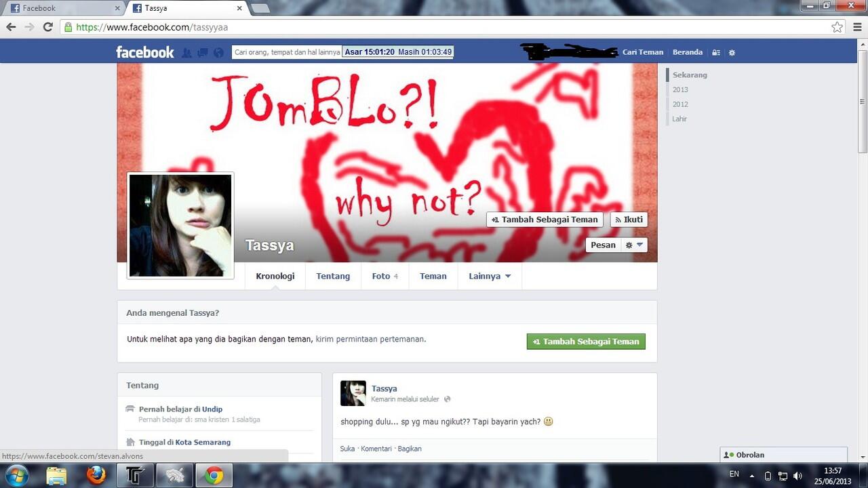Jump to 2013 in the timeline
Image resolution: width=868 pixels, height=488 pixels.
[x=680, y=89]
